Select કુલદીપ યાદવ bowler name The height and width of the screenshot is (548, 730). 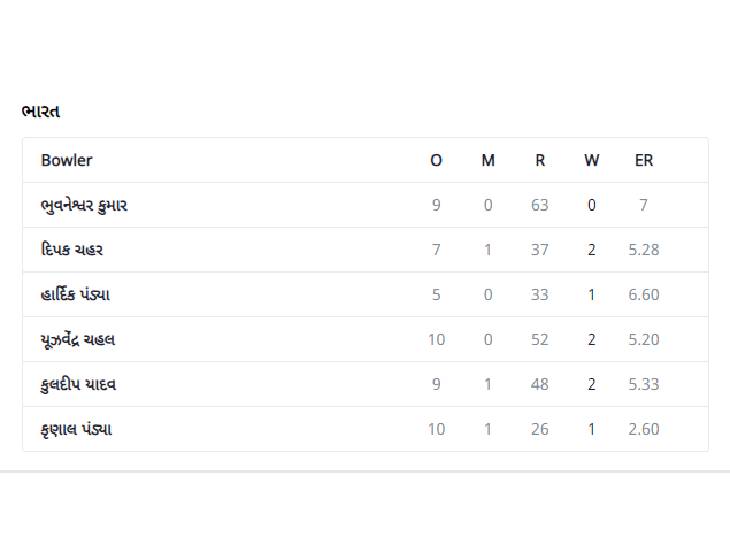point(78,385)
